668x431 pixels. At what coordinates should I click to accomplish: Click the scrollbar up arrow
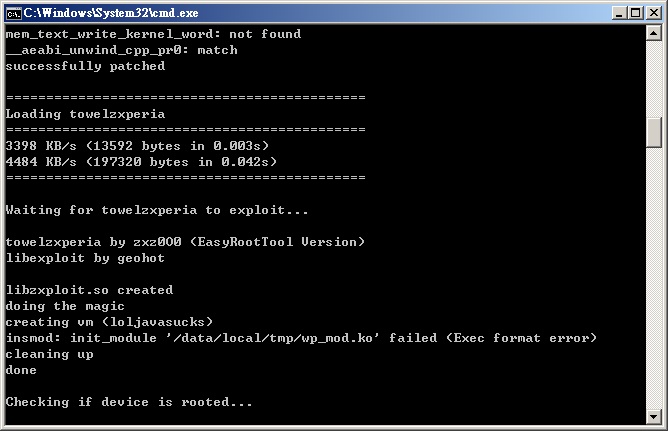[654, 33]
